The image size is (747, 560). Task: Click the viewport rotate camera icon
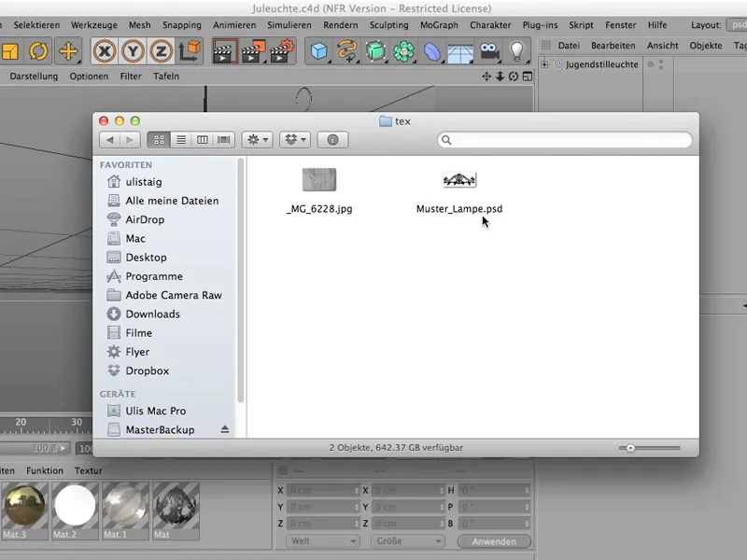[x=514, y=77]
